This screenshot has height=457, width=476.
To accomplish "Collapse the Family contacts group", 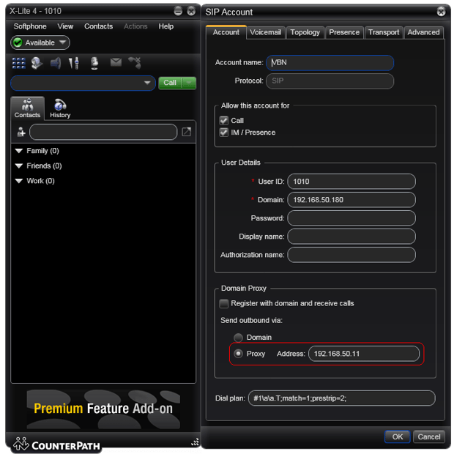I will coord(19,151).
